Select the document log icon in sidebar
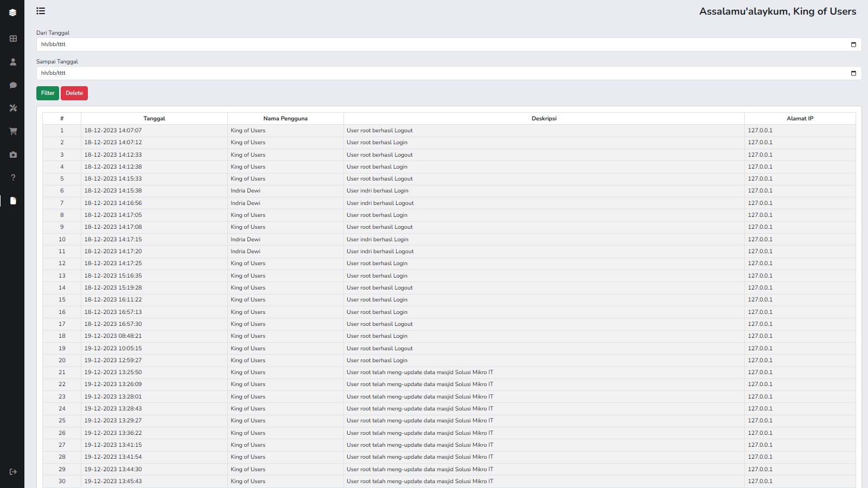The image size is (868, 488). point(13,201)
